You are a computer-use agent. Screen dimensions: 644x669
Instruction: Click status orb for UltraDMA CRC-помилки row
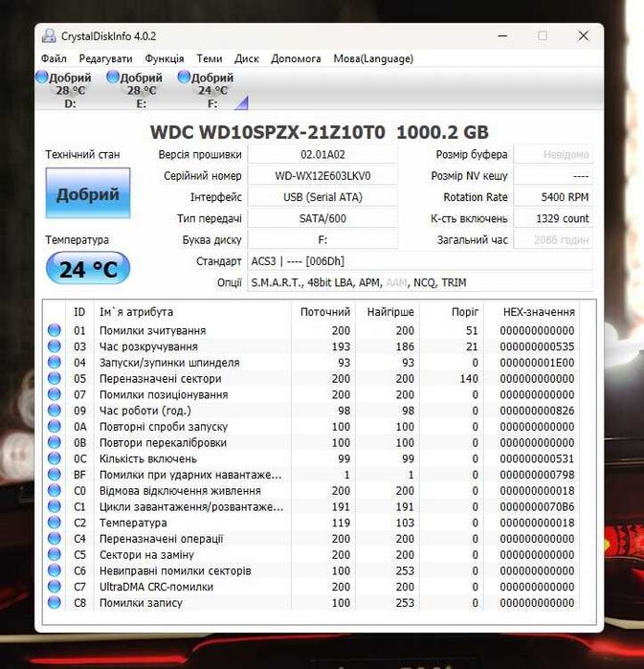pyautogui.click(x=55, y=587)
